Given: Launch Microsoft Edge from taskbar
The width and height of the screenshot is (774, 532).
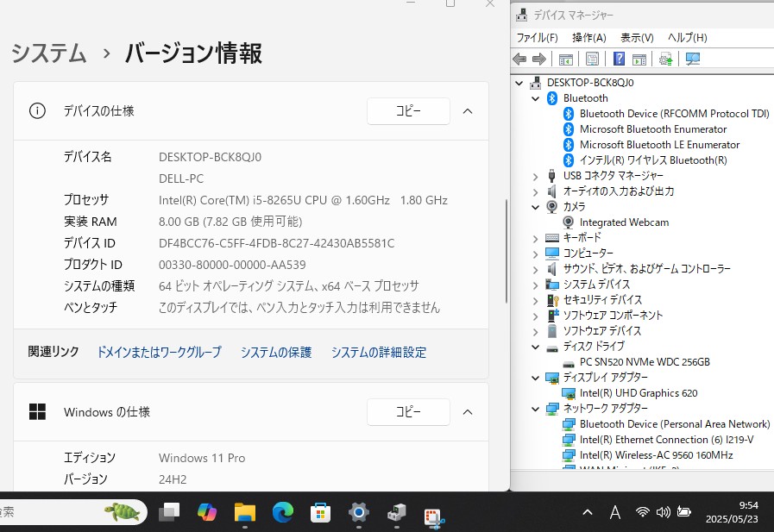Looking at the screenshot, I should point(283,512).
